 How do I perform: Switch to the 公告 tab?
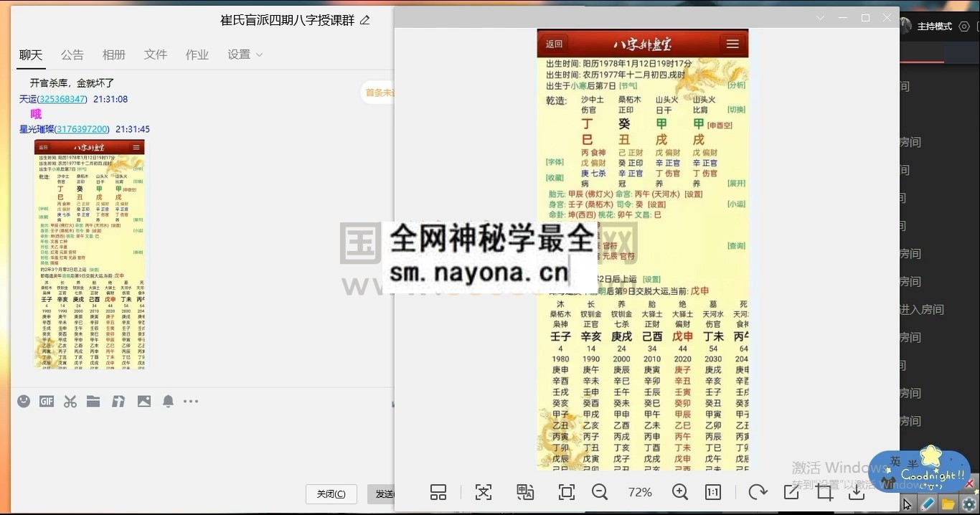tap(72, 55)
